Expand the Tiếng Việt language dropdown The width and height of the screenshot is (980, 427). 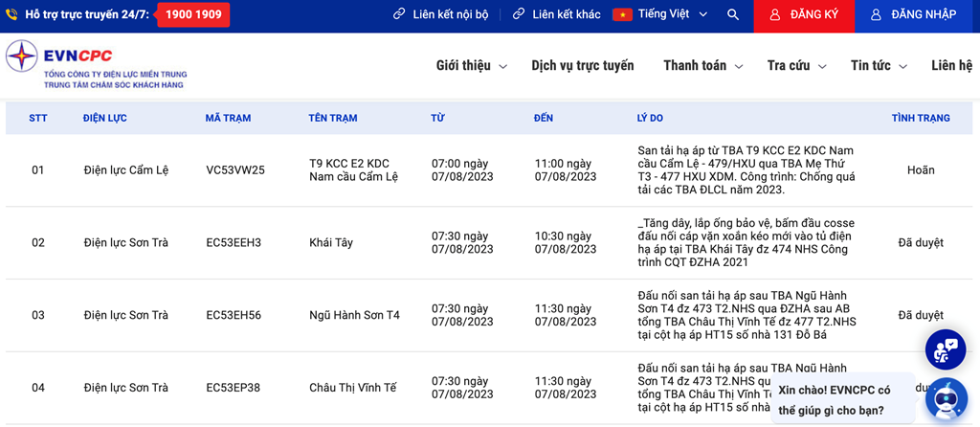coord(675,15)
